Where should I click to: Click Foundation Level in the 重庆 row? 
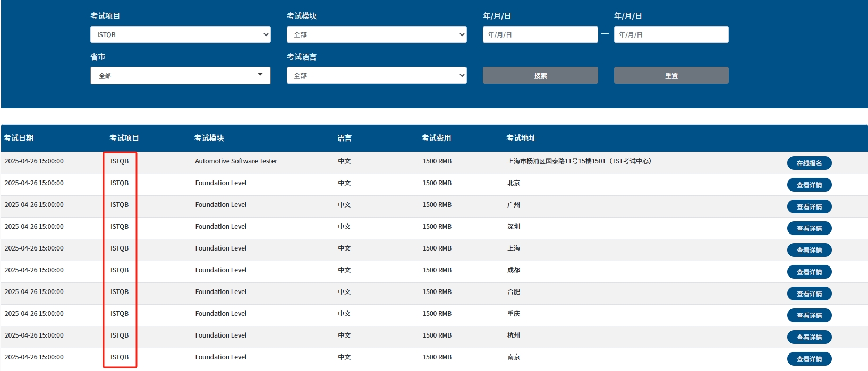(221, 314)
